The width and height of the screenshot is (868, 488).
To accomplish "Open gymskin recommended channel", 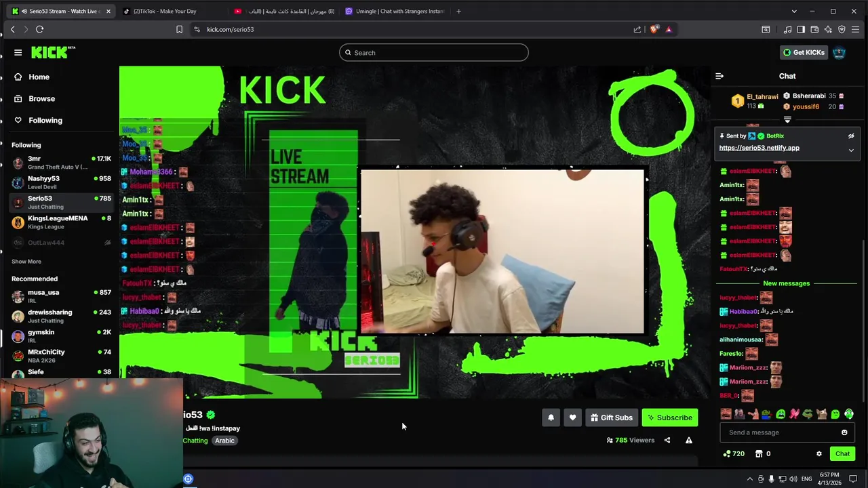I will 61,336.
